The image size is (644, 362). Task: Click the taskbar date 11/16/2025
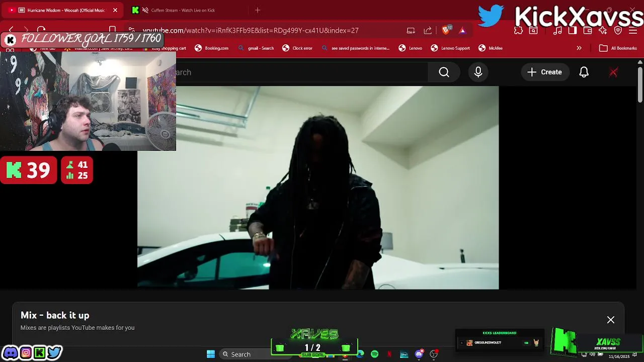(619, 356)
